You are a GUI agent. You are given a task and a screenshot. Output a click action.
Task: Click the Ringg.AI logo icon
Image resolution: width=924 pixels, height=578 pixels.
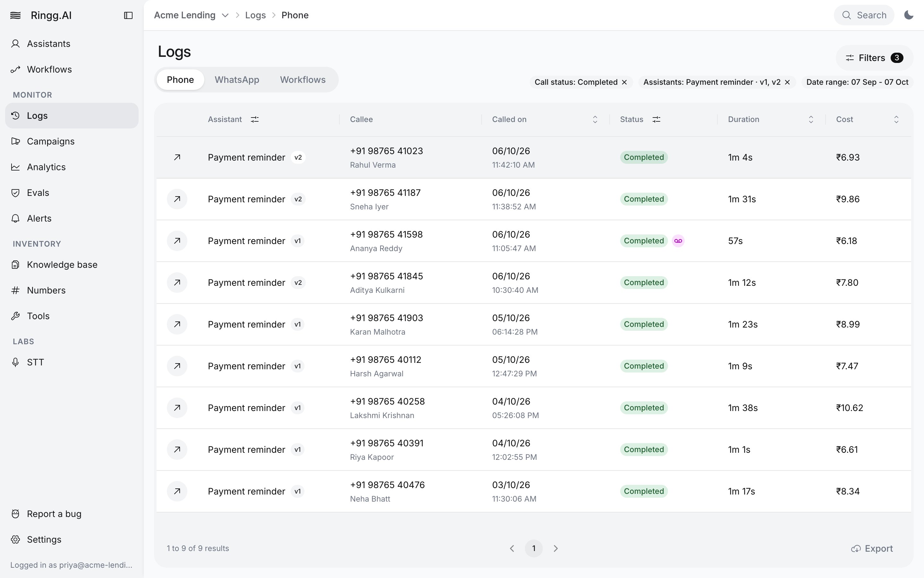[15, 15]
